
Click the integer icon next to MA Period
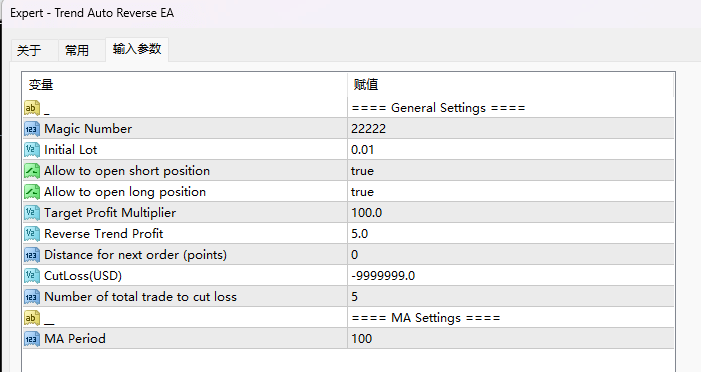[32, 339]
